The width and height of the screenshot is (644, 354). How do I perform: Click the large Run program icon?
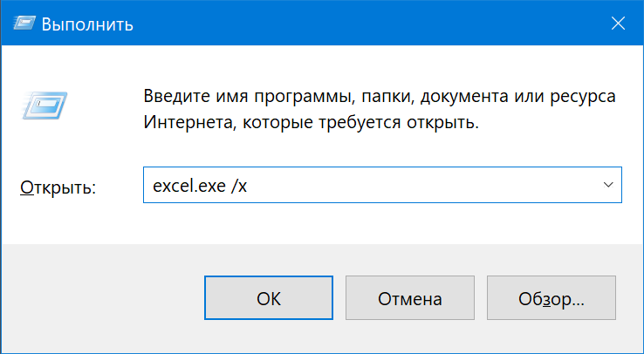click(x=45, y=106)
